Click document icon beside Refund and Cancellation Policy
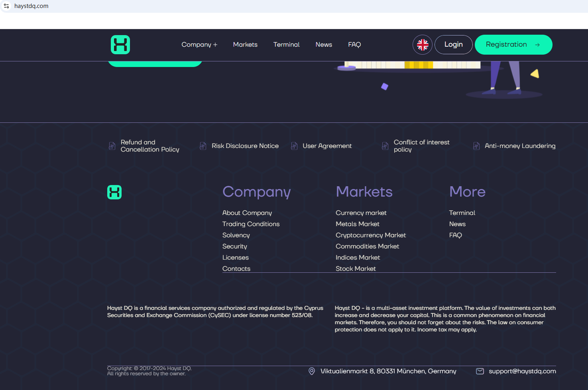The image size is (588, 390). [112, 146]
